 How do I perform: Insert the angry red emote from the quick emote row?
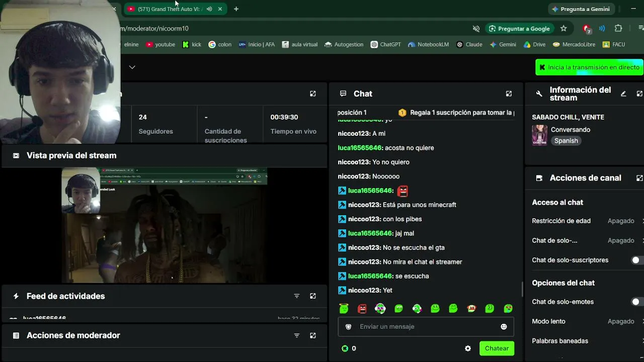pyautogui.click(x=362, y=309)
